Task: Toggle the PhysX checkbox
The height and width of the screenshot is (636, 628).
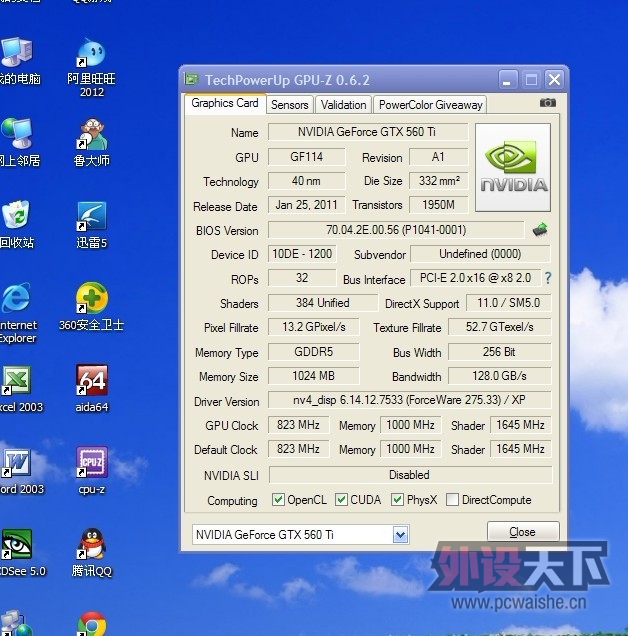Action: coord(397,499)
